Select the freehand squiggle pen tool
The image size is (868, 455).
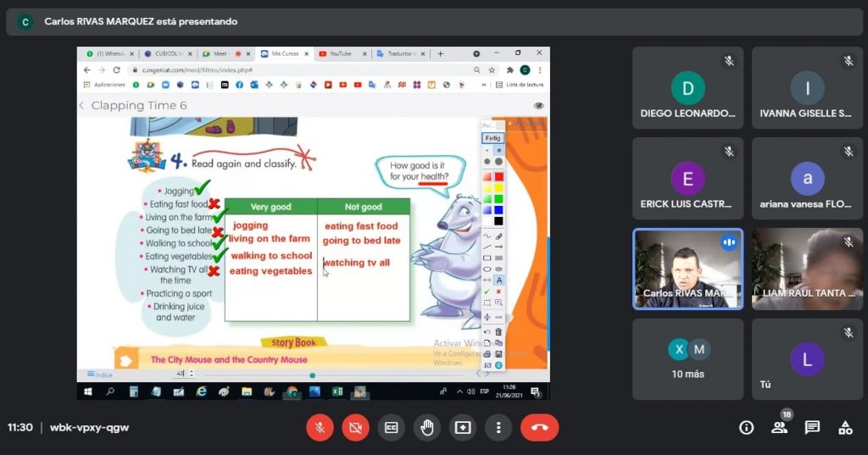pyautogui.click(x=487, y=236)
